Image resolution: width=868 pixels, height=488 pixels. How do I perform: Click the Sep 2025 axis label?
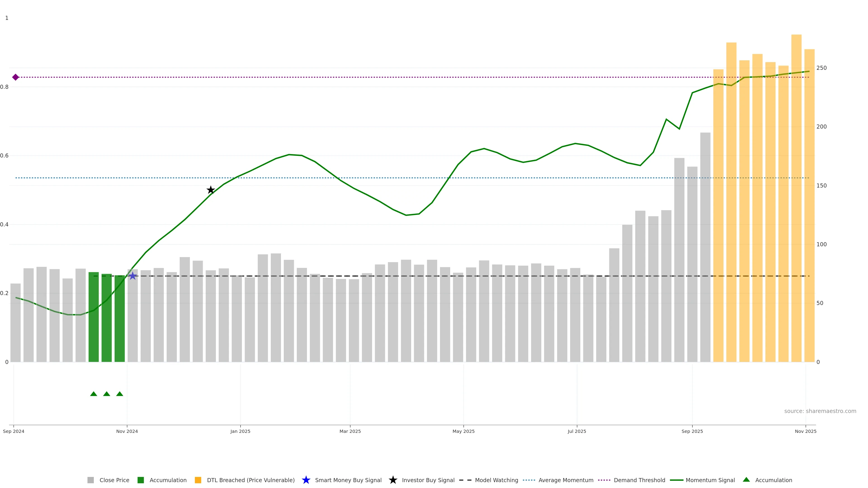coord(692,432)
